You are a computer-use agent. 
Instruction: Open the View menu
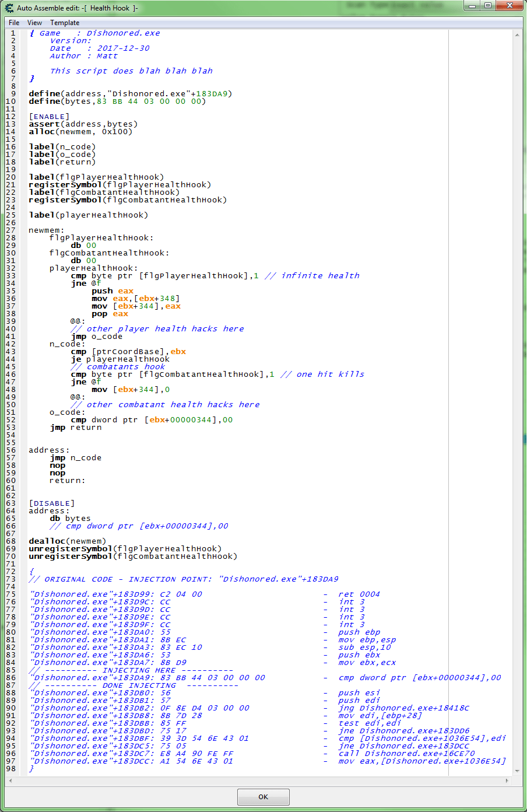pos(34,23)
